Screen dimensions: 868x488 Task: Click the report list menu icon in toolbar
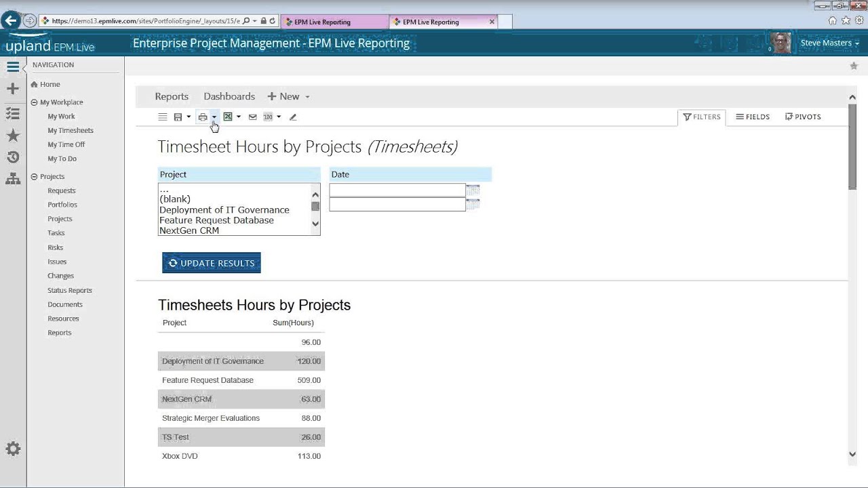point(163,117)
